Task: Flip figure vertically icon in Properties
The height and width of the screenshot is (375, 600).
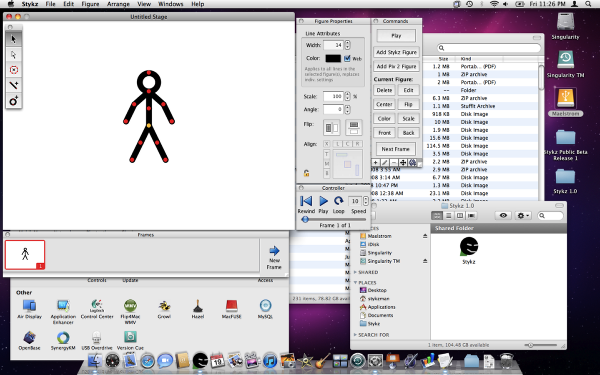Action: pyautogui.click(x=354, y=128)
